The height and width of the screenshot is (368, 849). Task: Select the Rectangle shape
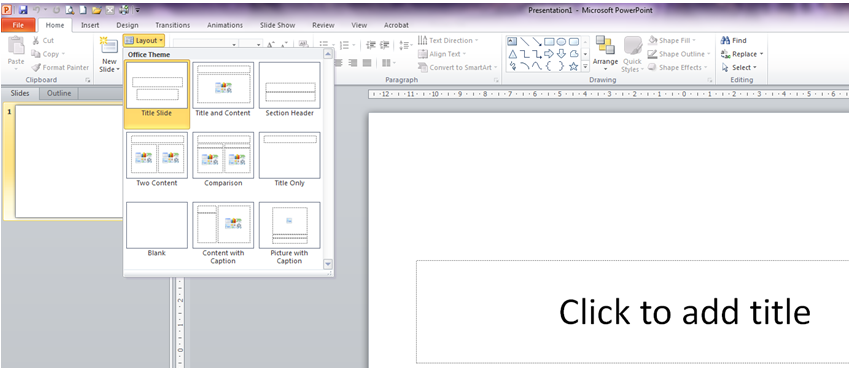(x=549, y=42)
